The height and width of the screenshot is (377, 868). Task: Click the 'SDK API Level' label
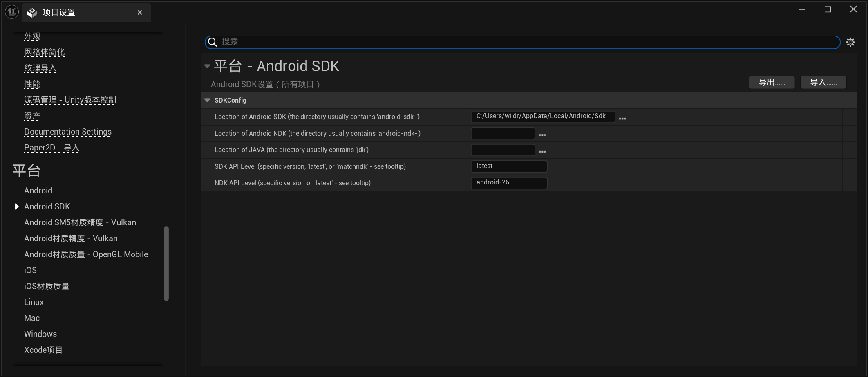pos(310,167)
